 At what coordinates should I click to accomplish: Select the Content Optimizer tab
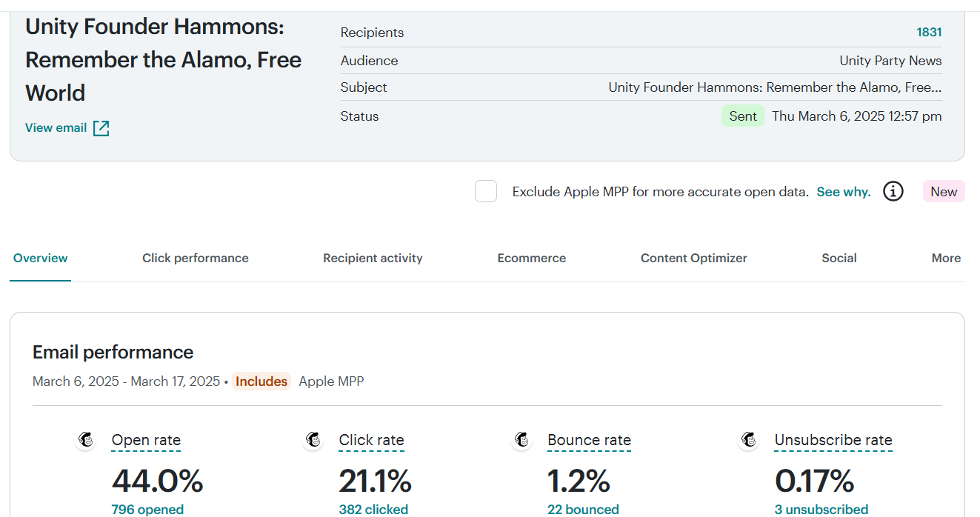(x=693, y=258)
